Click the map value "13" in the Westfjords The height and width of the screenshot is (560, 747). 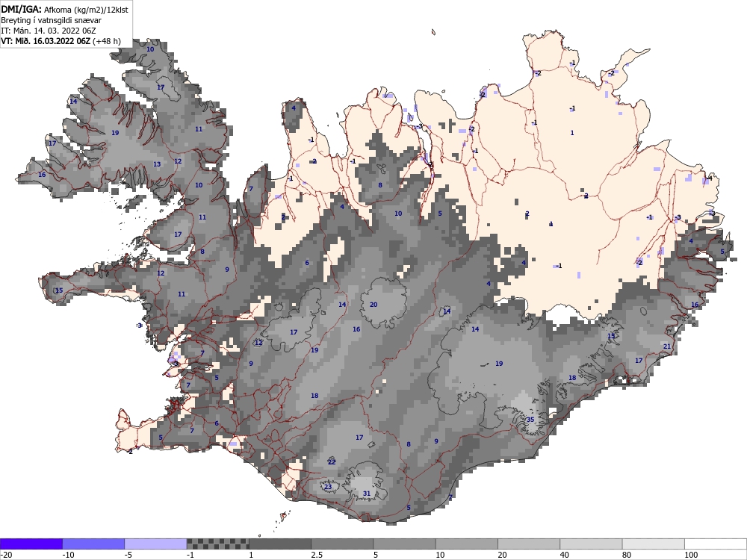(x=157, y=164)
